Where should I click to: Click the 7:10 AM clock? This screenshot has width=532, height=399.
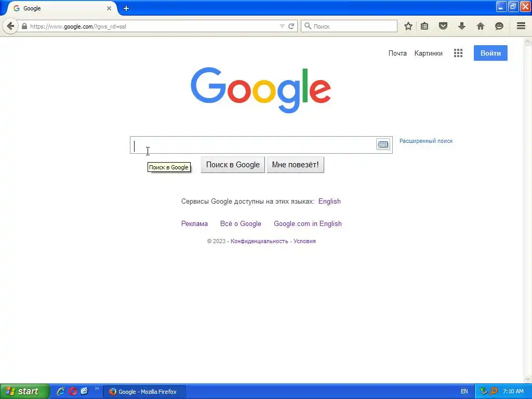(513, 391)
